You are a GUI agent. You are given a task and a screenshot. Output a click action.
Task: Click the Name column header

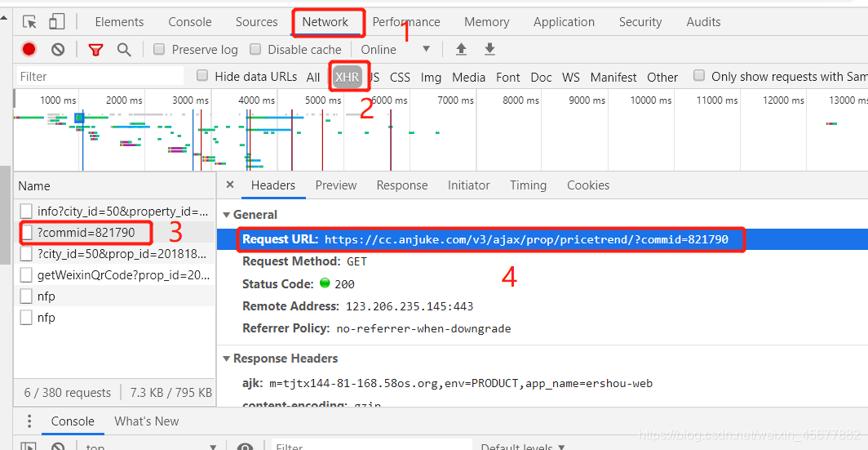(114, 185)
